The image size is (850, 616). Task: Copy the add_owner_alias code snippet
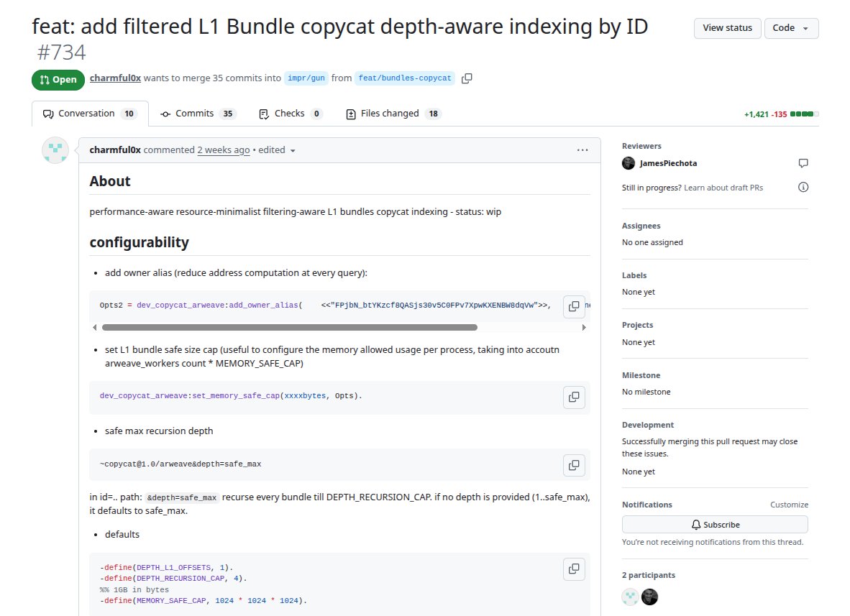click(x=574, y=306)
